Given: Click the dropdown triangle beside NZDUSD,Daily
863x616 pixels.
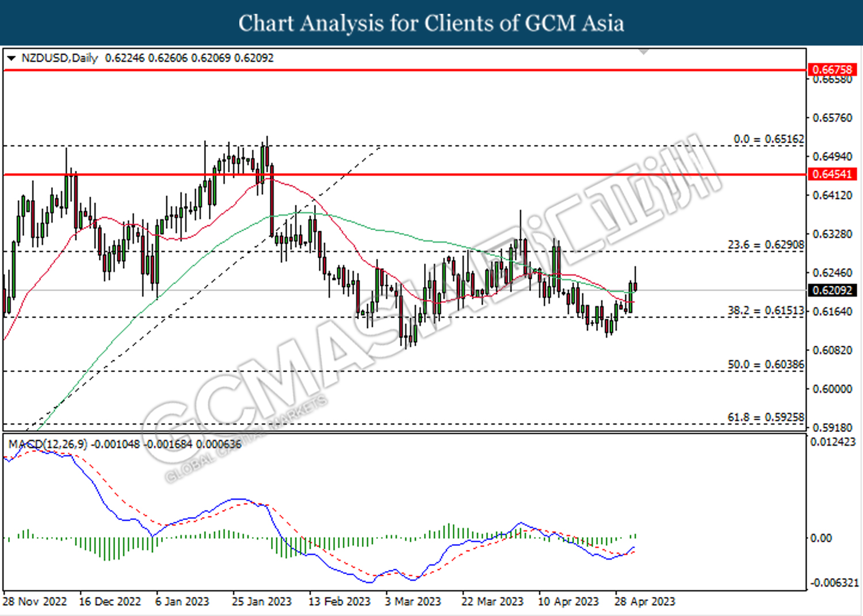Looking at the screenshot, I should pyautogui.click(x=11, y=58).
